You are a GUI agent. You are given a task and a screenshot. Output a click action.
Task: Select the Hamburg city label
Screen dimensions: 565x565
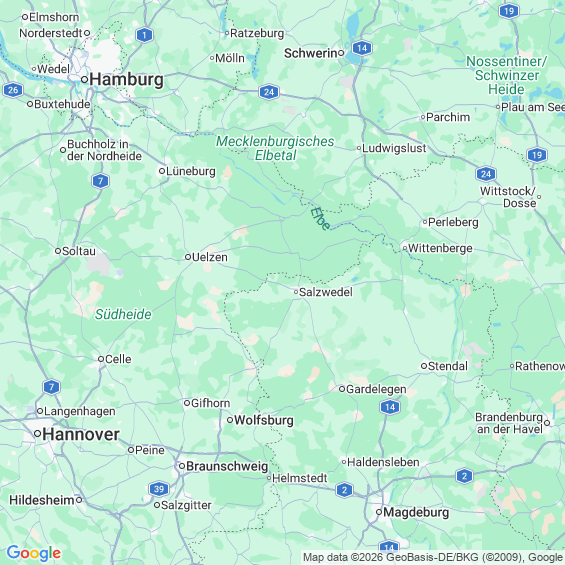126,79
